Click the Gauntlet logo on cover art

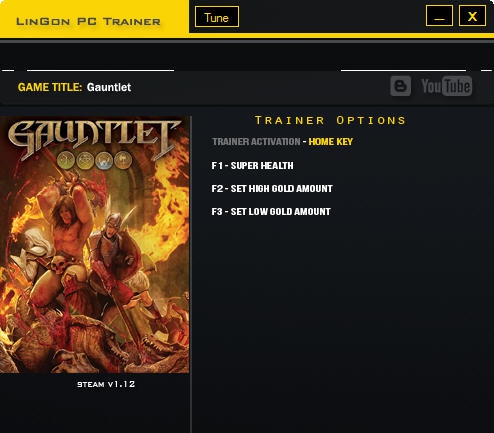point(93,138)
